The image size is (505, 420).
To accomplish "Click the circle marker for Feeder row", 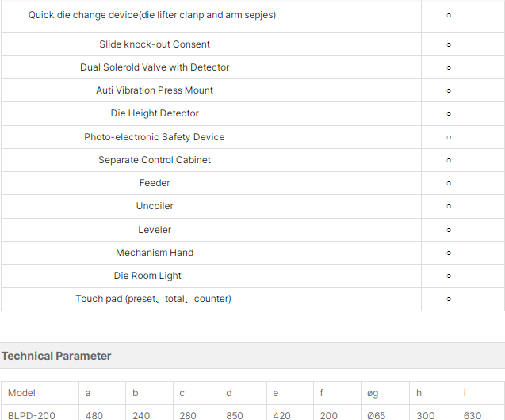I will pyautogui.click(x=449, y=183).
